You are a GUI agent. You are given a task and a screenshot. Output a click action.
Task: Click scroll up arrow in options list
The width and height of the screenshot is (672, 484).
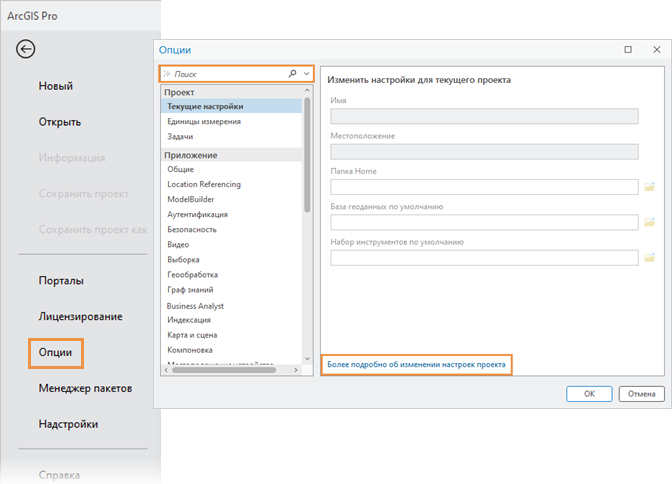tap(307, 90)
